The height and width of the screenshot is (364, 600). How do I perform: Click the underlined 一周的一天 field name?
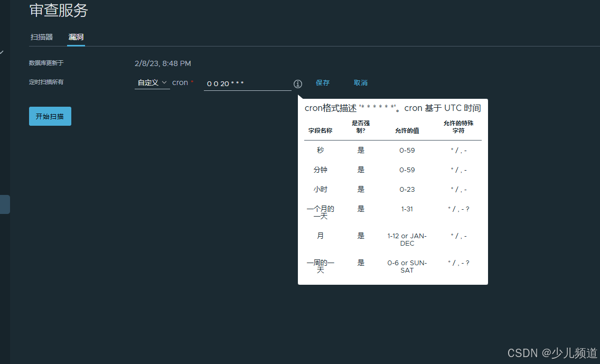(320, 266)
